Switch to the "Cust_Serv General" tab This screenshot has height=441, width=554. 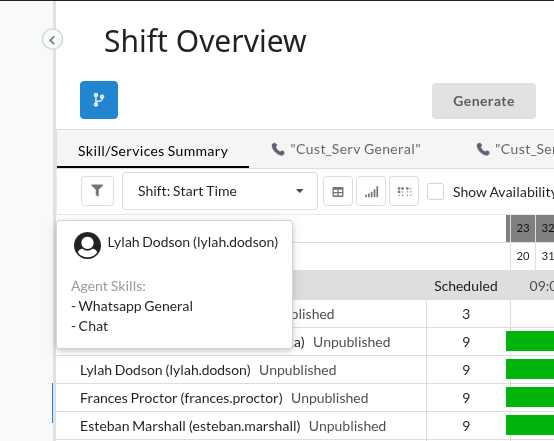click(346, 149)
